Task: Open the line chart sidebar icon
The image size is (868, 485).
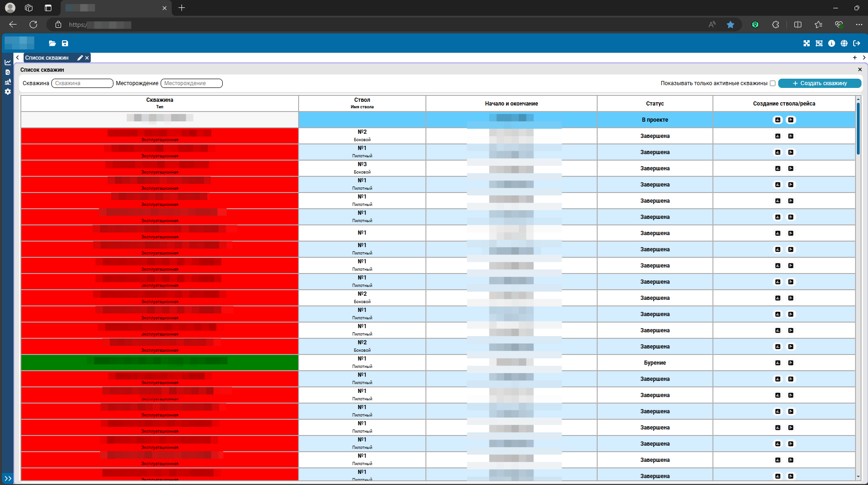Action: (8, 62)
